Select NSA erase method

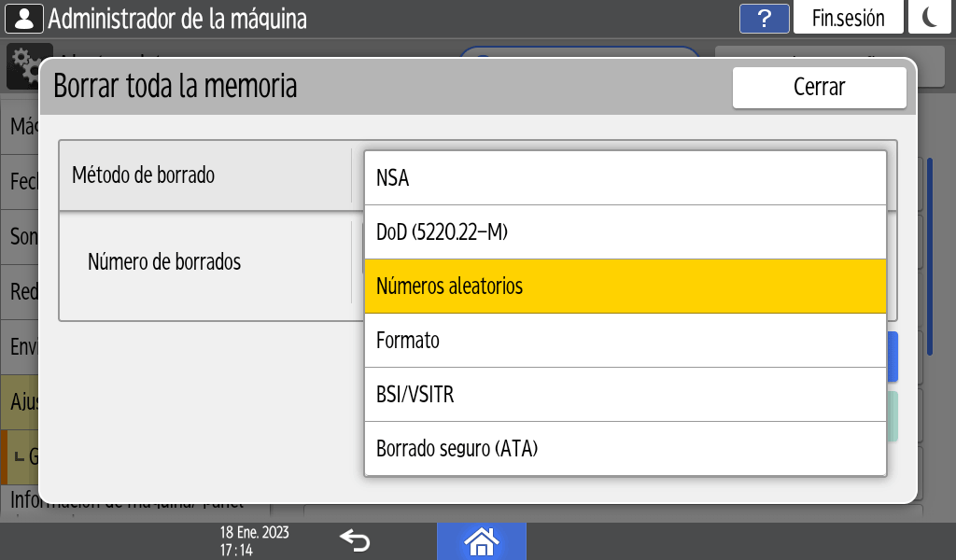click(625, 178)
